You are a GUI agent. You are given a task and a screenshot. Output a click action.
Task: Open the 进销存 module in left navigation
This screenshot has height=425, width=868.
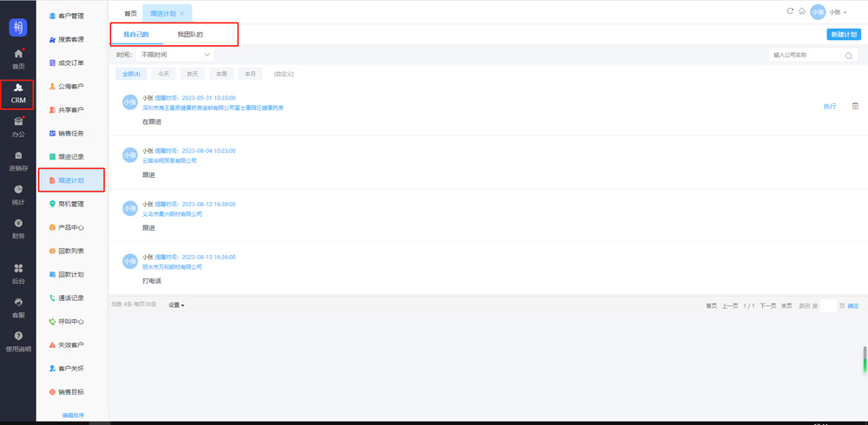click(x=18, y=161)
